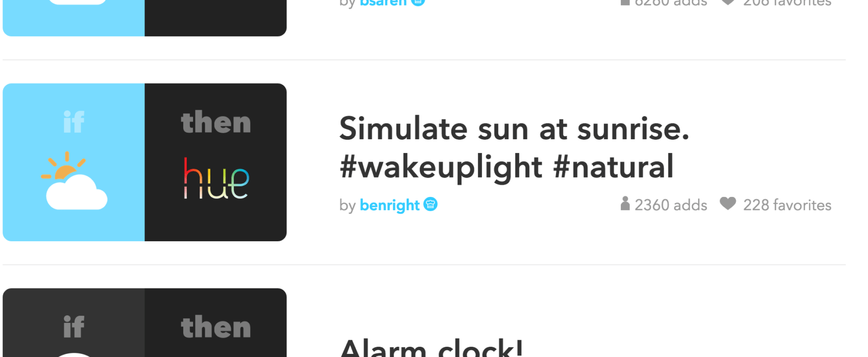Click the '2360 adds' count text
This screenshot has height=357, width=868.
click(671, 205)
